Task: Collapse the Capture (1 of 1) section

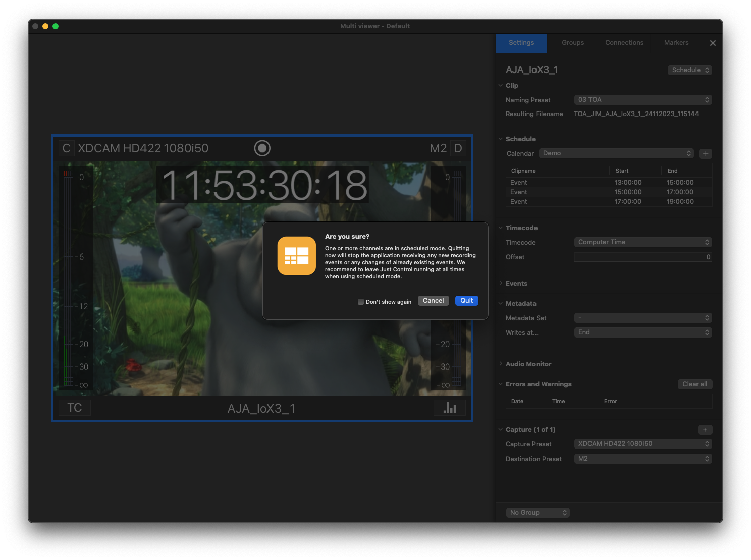Action: [501, 430]
